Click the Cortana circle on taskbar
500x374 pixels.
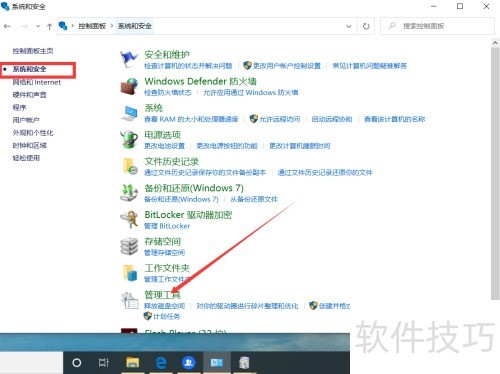pyautogui.click(x=77, y=362)
